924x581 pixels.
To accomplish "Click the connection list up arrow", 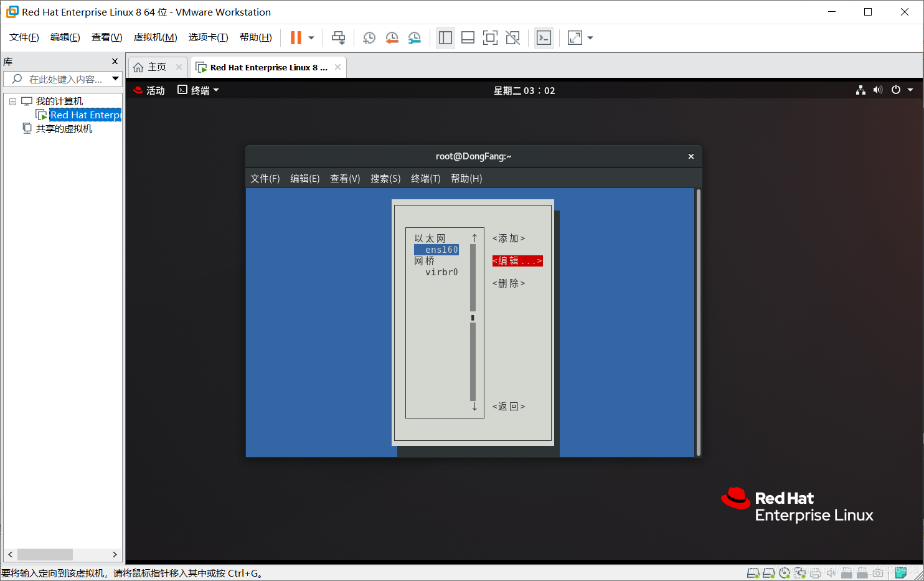I will click(474, 238).
